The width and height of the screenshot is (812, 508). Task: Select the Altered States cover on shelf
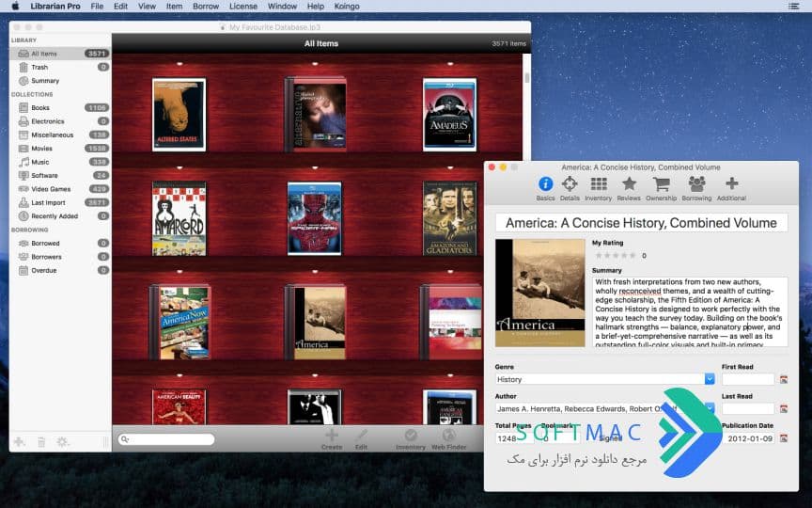pyautogui.click(x=179, y=115)
